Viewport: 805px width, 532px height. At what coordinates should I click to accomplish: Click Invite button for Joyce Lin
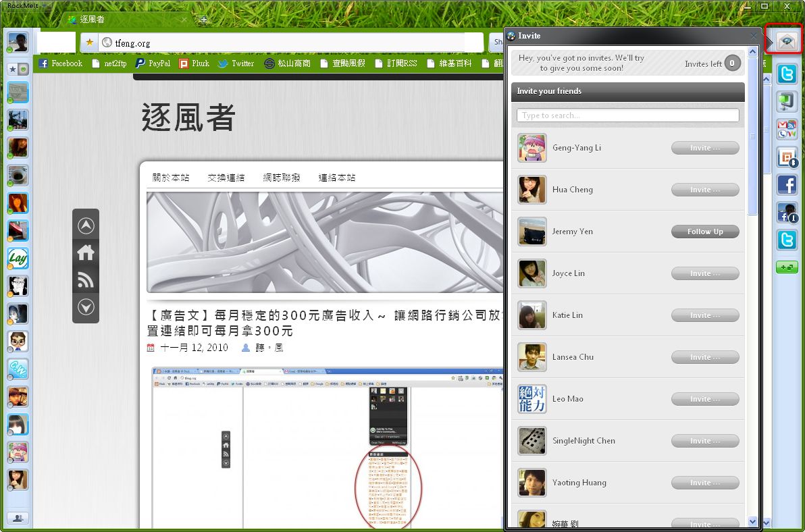click(705, 273)
